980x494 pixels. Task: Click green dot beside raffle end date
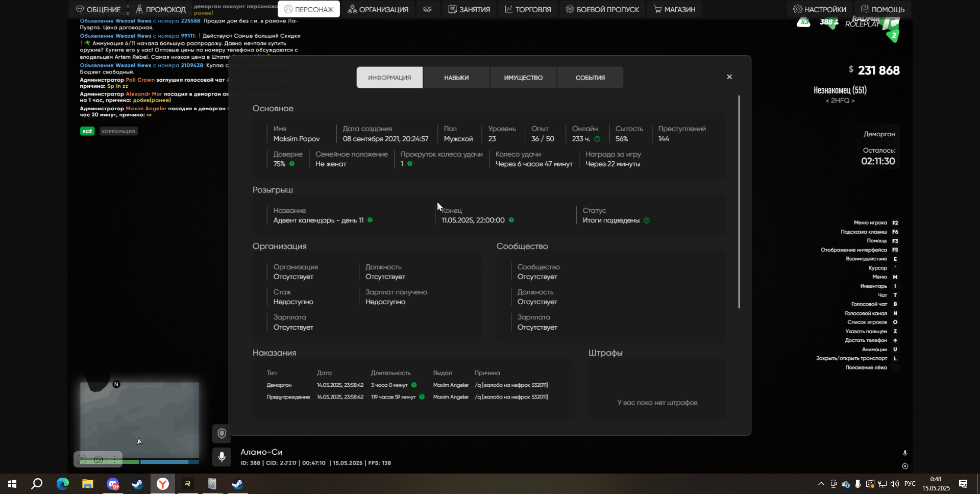coord(511,220)
